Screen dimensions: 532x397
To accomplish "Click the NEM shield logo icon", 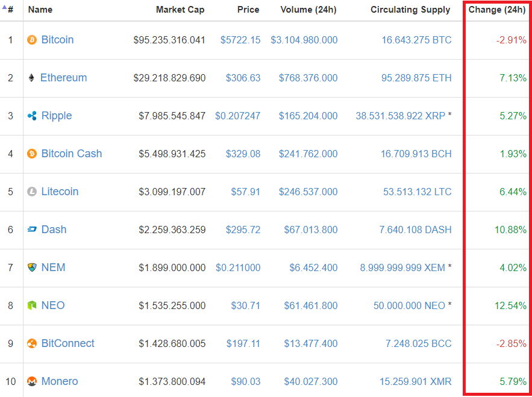I will [32, 267].
